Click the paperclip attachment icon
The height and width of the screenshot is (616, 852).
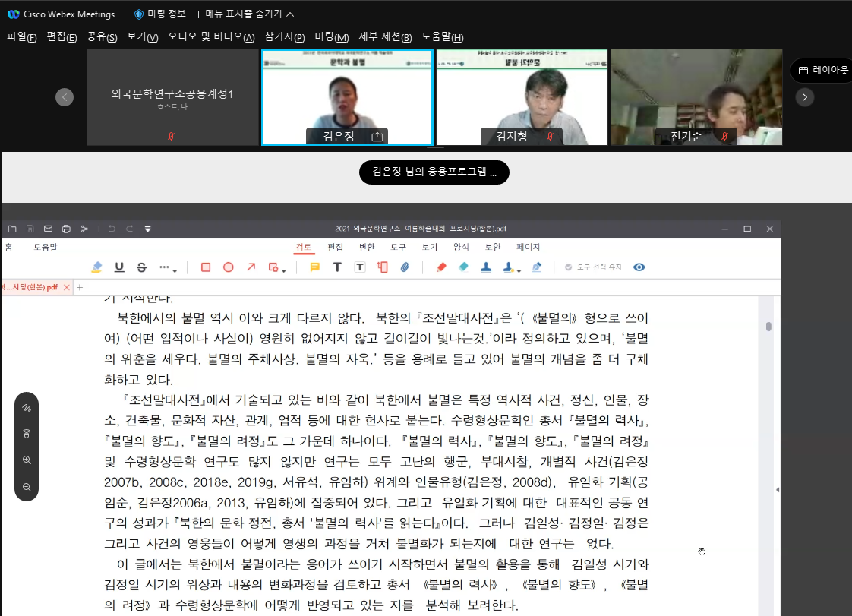(405, 267)
